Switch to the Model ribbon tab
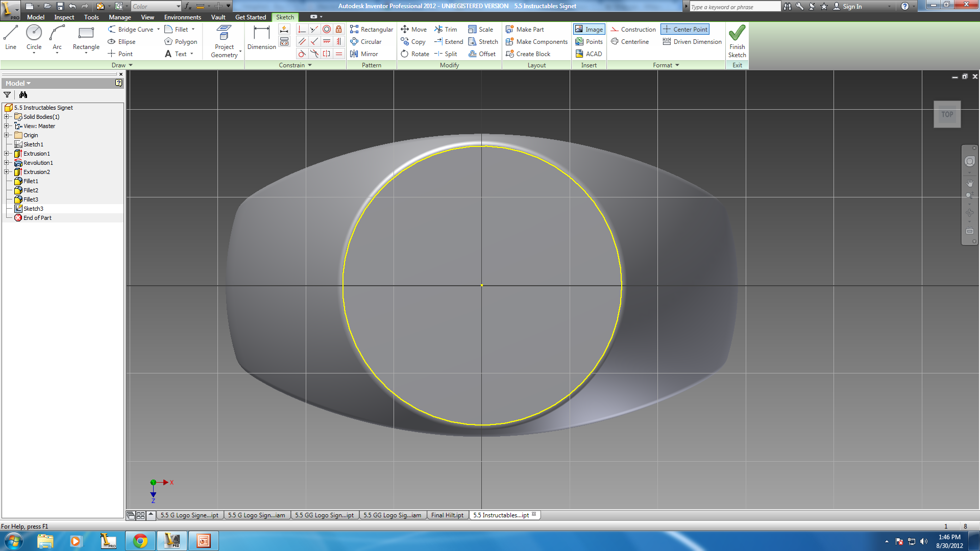980x551 pixels. (x=36, y=17)
